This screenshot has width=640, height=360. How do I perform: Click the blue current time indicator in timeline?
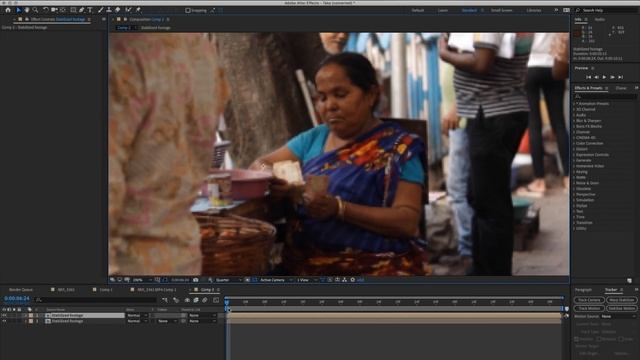227,303
